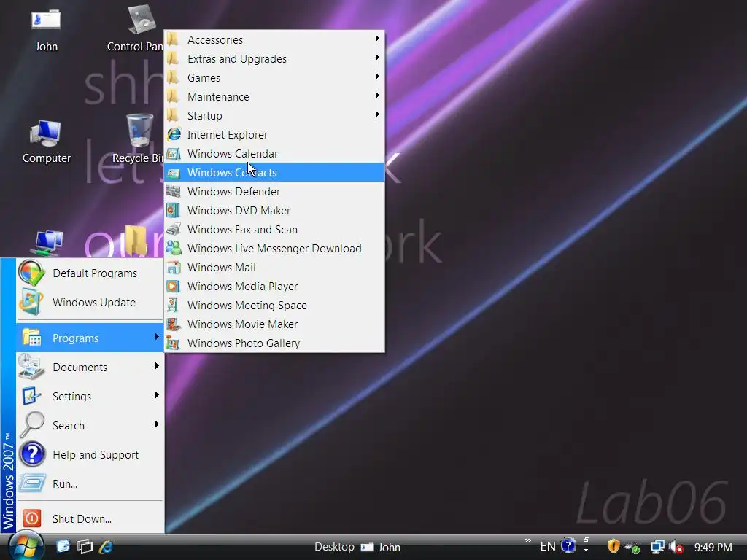Open the Recycle Bin desktop icon

click(x=139, y=138)
